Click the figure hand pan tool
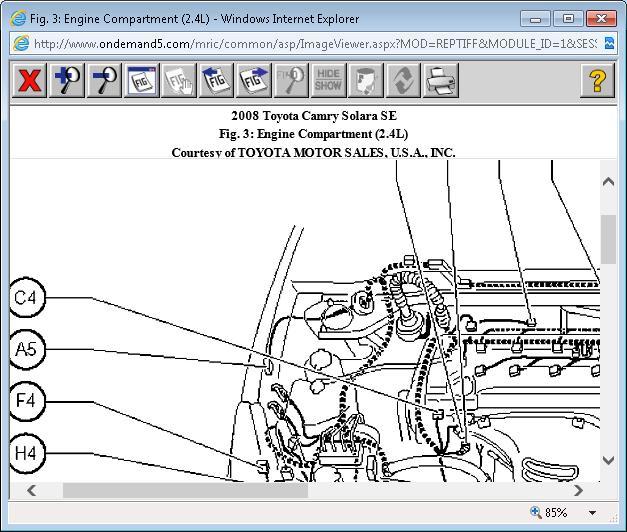627x532 pixels. point(179,80)
